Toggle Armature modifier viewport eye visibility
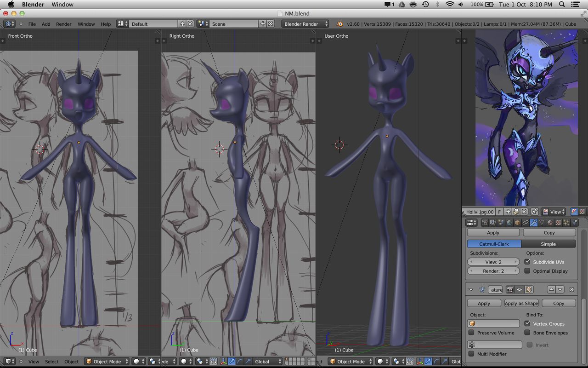 pos(520,290)
